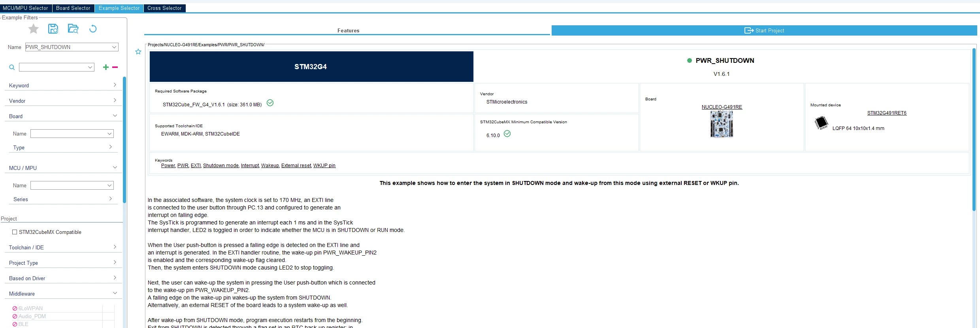Open the search criteria combo box dropdown

(x=90, y=67)
